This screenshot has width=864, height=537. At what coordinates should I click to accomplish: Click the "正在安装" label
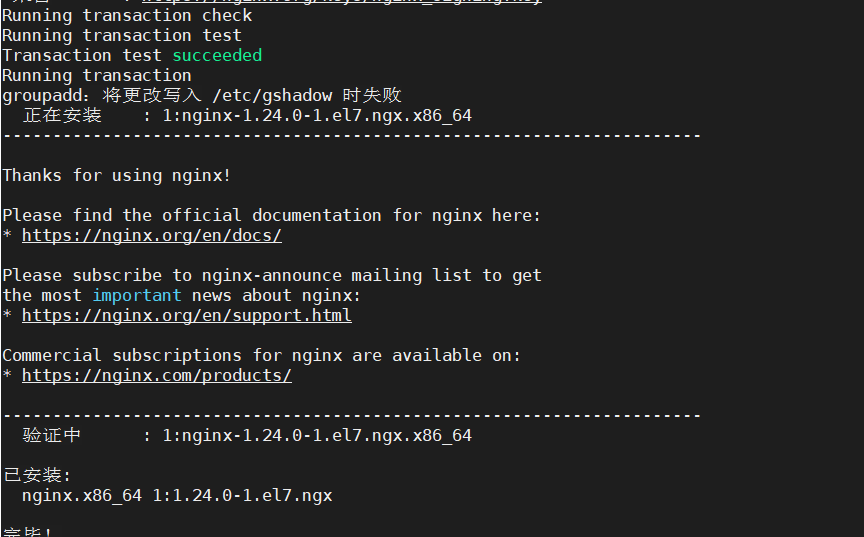[x=62, y=116]
